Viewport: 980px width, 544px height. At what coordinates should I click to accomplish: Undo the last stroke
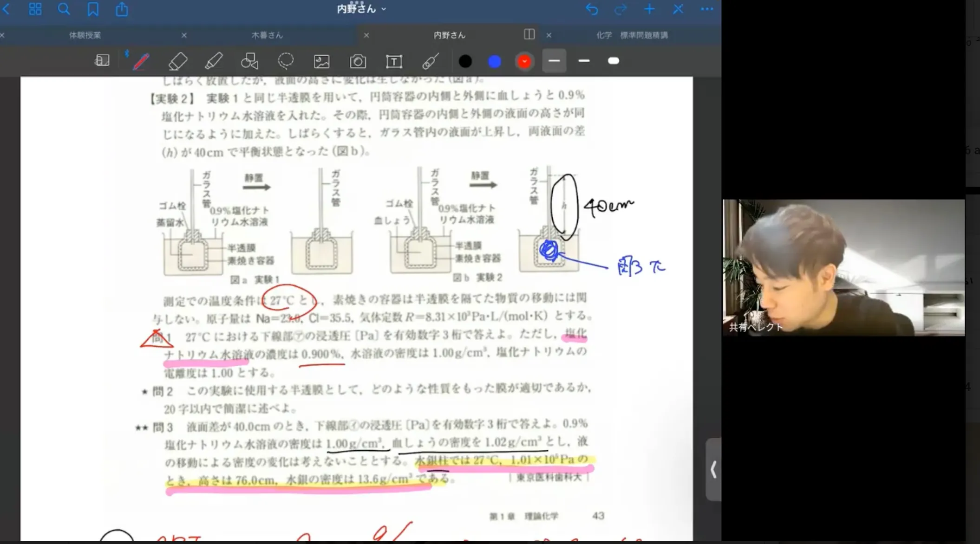point(592,9)
